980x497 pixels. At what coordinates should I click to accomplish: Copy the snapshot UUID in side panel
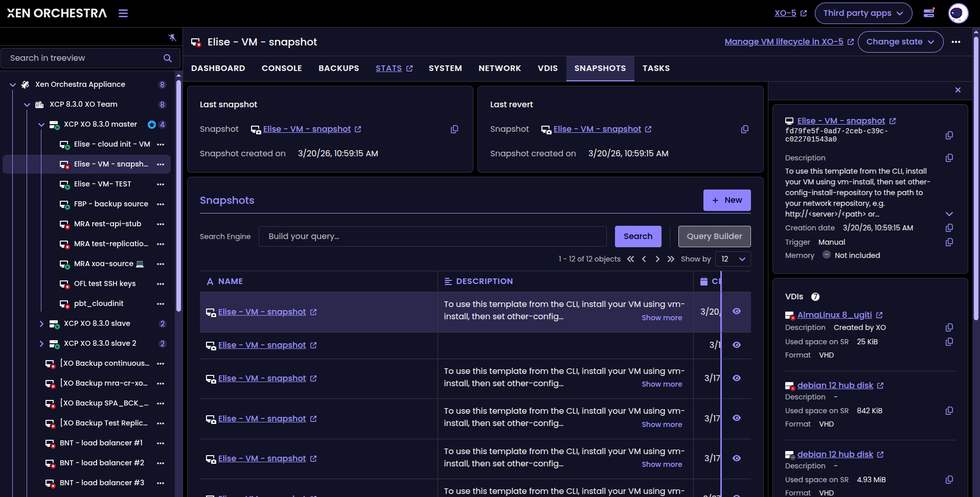click(949, 135)
